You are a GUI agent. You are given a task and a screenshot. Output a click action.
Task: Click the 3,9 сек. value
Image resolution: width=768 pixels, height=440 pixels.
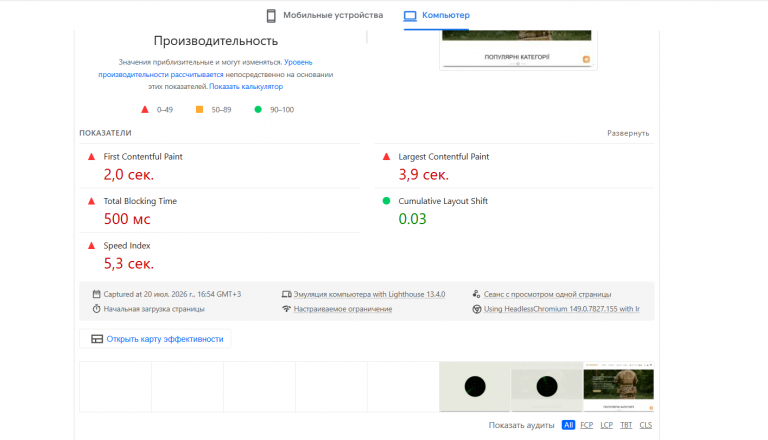pos(424,174)
